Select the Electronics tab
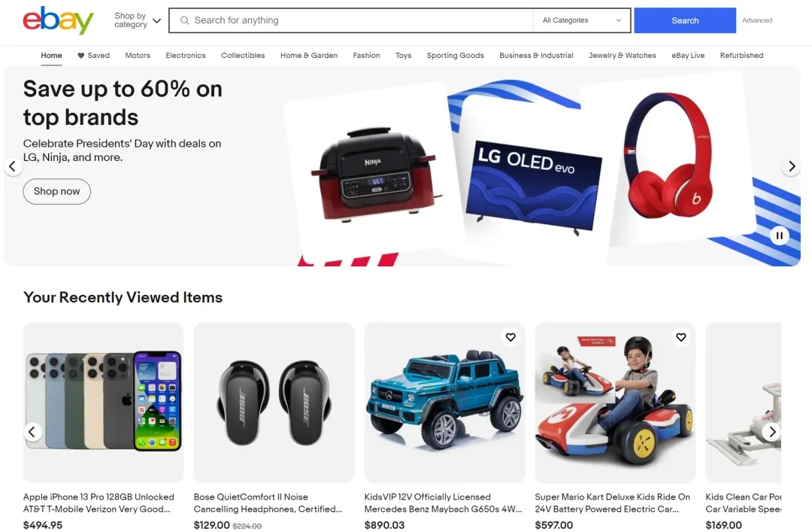This screenshot has height=532, width=812. (x=186, y=56)
